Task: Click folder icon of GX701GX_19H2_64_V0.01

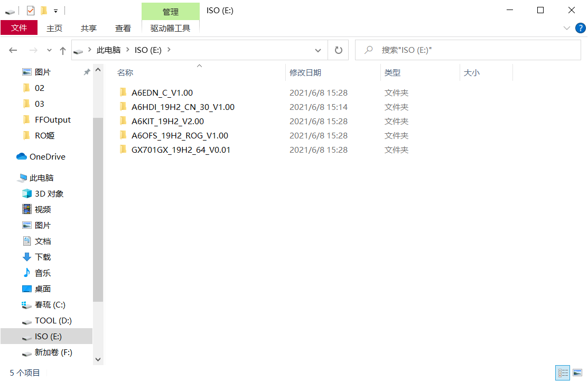Action: click(x=123, y=149)
